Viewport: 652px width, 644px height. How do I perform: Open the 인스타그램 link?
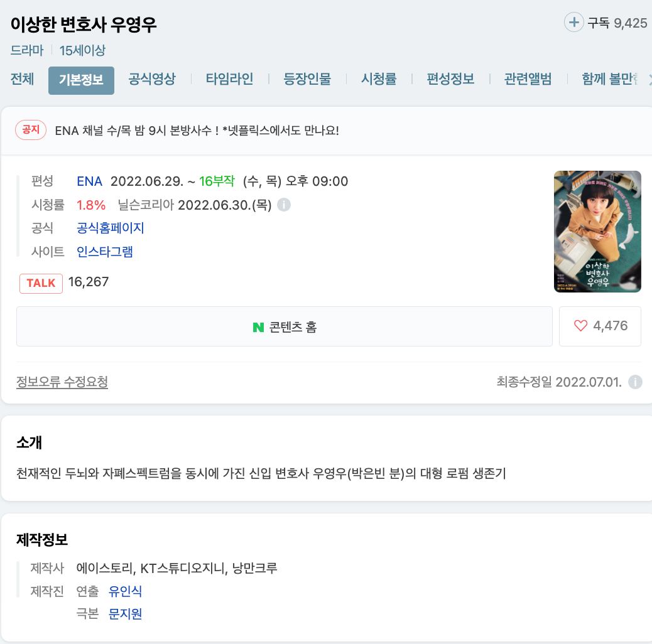tap(105, 252)
